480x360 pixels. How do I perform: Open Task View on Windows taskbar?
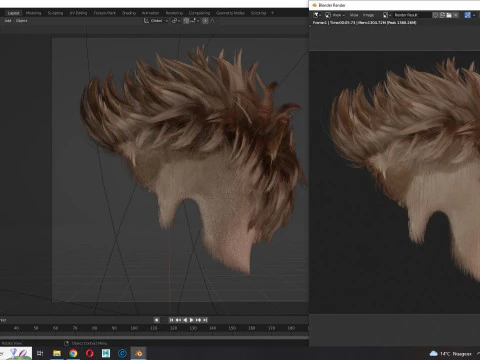click(x=40, y=353)
